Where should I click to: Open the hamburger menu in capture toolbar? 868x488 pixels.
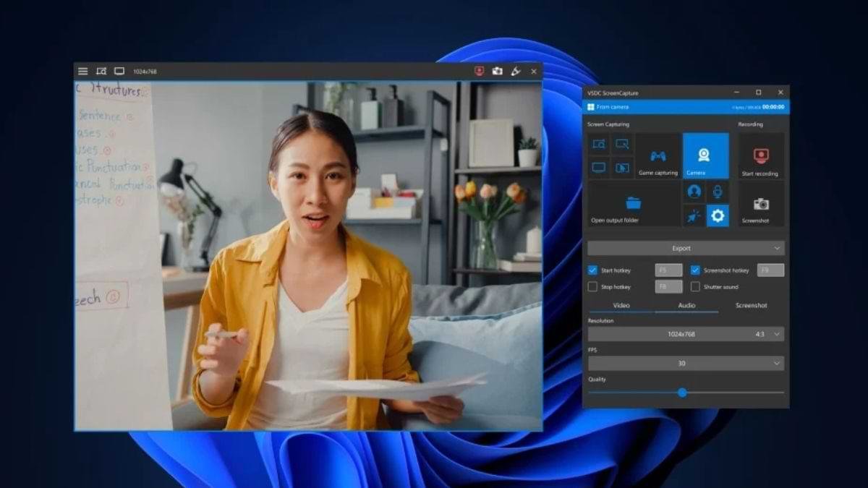83,71
